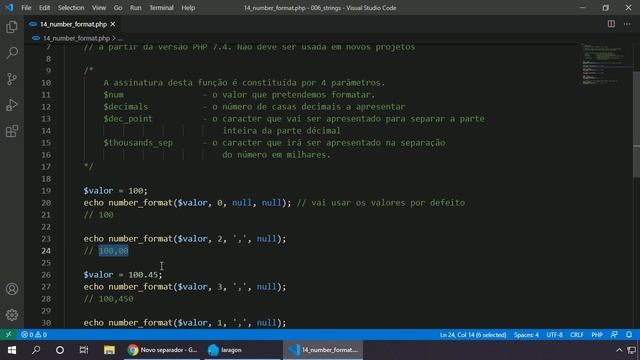Open the notifications bell
The width and height of the screenshot is (640, 360).
(x=629, y=335)
